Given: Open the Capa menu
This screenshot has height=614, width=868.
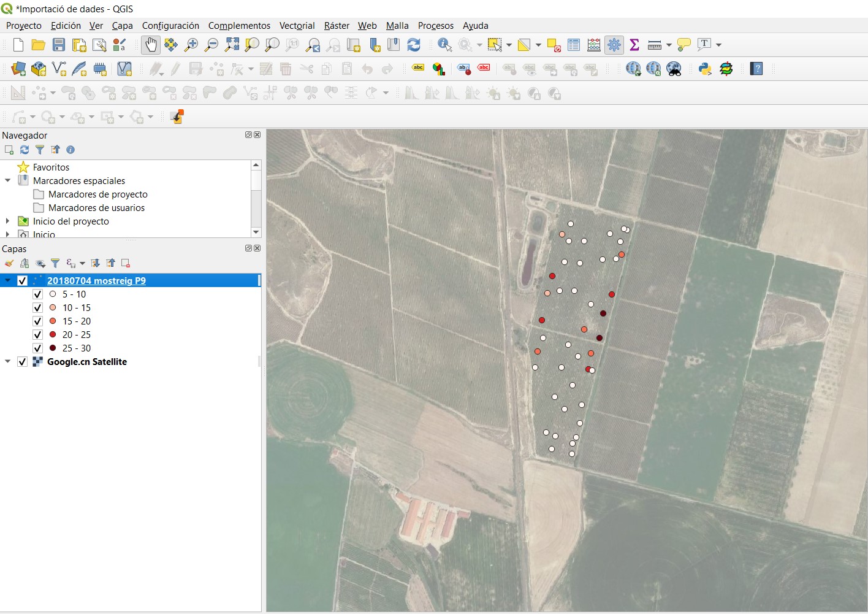Looking at the screenshot, I should (122, 26).
